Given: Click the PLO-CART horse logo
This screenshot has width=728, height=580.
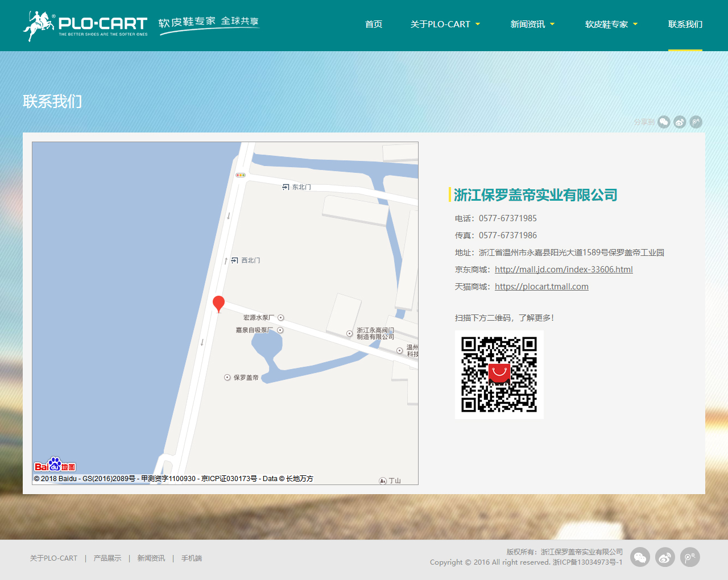Looking at the screenshot, I should pos(85,26).
